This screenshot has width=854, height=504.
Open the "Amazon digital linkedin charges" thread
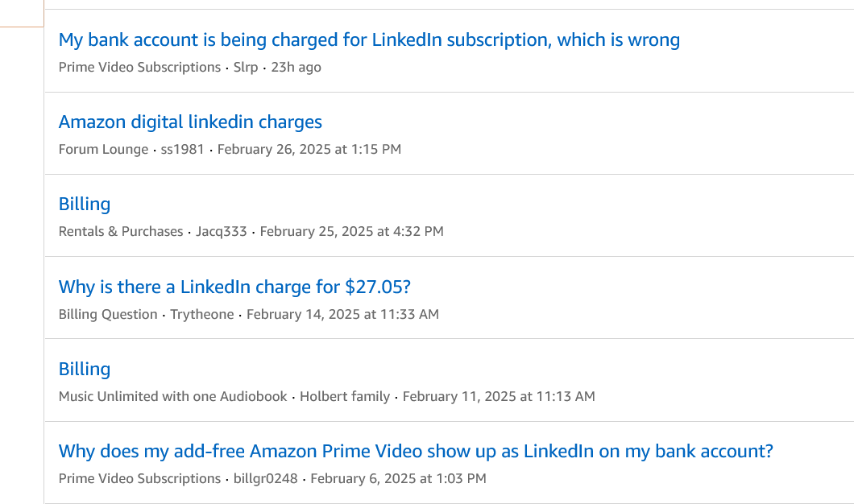point(190,122)
